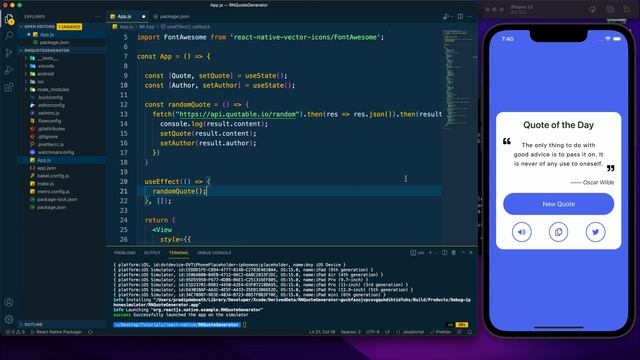Screen dimensions: 640x360
Task: Click the Simulator Home button icon
Action: pos(592,9)
